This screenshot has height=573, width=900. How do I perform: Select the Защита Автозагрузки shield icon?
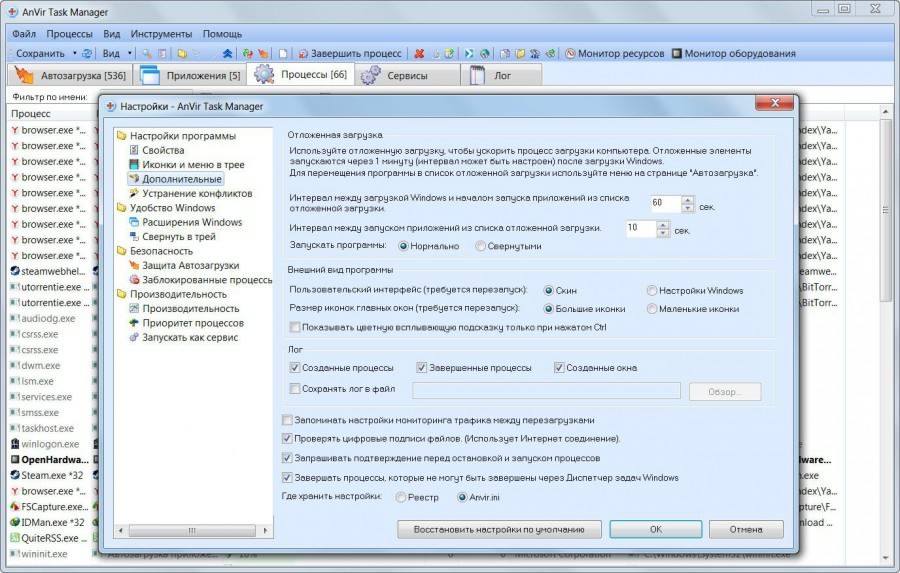click(x=134, y=265)
